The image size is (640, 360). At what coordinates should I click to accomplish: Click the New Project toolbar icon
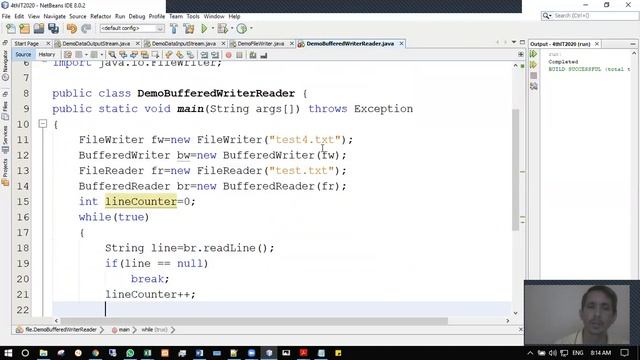click(x=25, y=28)
